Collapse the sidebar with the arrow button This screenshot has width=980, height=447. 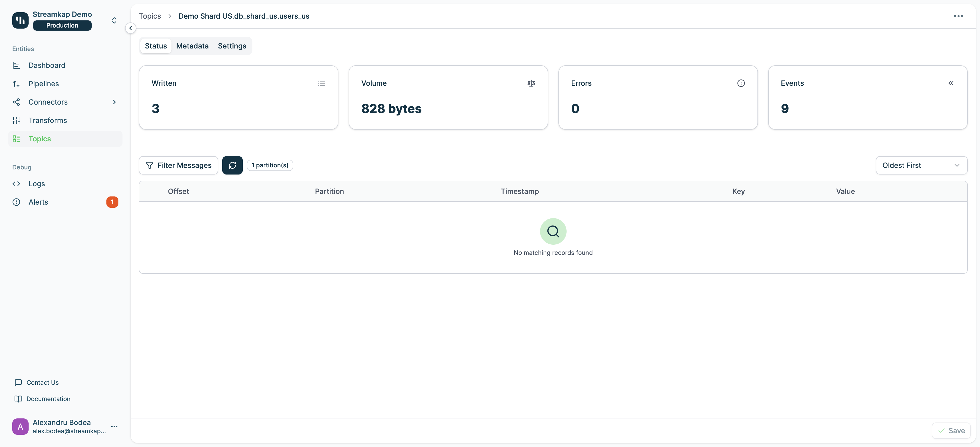130,28
